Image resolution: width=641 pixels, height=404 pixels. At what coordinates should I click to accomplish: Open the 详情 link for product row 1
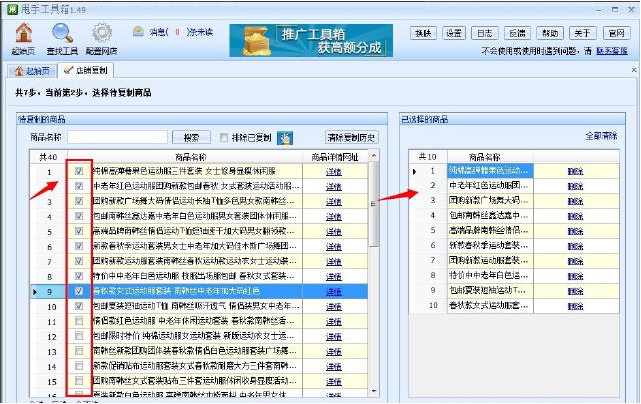(x=334, y=172)
